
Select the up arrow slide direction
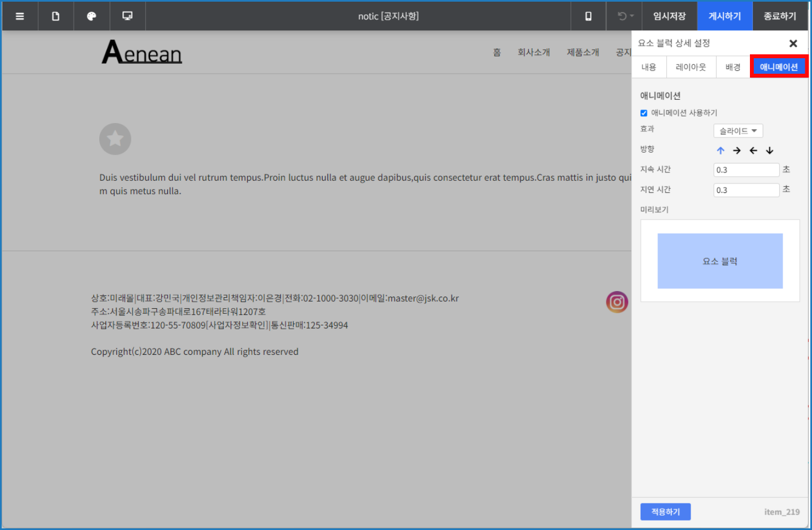tap(721, 150)
